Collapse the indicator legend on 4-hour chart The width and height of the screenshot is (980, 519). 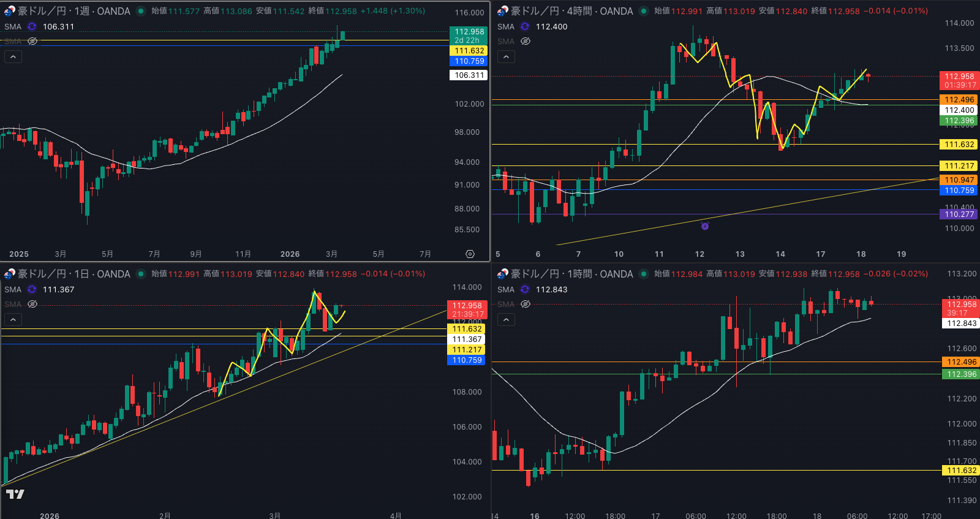click(x=506, y=57)
